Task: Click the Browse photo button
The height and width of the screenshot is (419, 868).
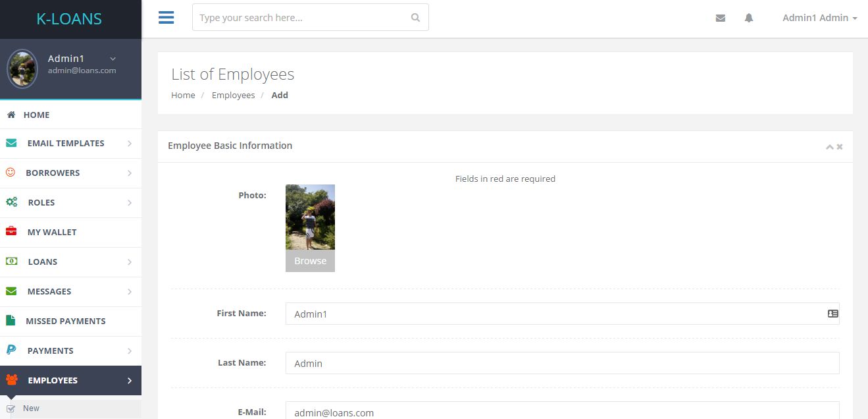Action: click(310, 261)
